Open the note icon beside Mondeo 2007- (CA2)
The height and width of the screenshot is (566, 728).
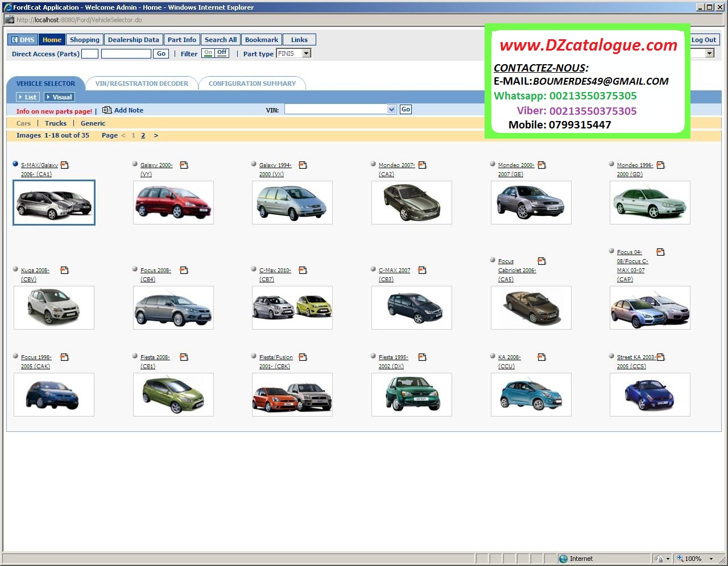422,165
